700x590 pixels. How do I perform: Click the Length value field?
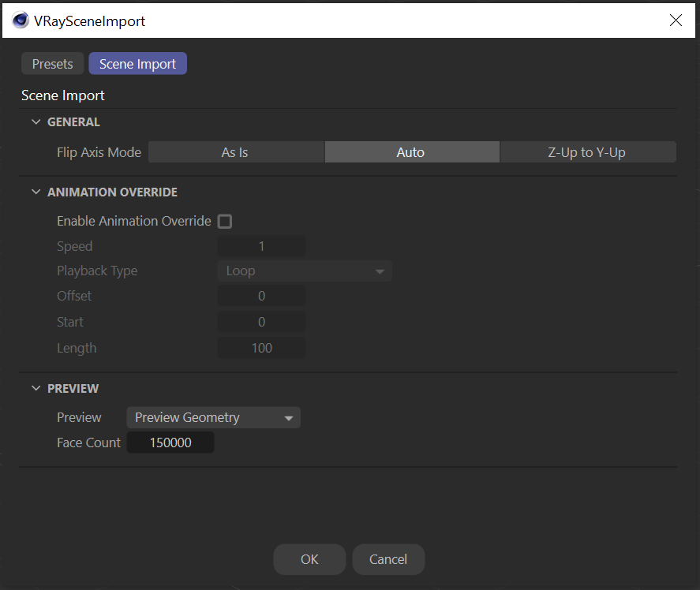[261, 348]
